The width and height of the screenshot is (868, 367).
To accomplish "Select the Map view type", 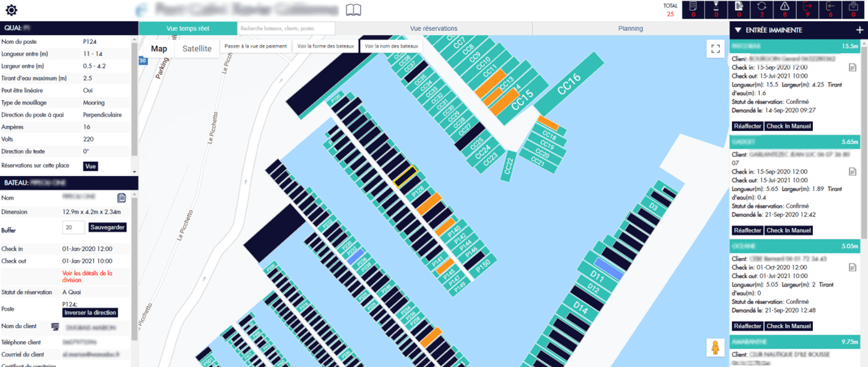I will pyautogui.click(x=159, y=49).
